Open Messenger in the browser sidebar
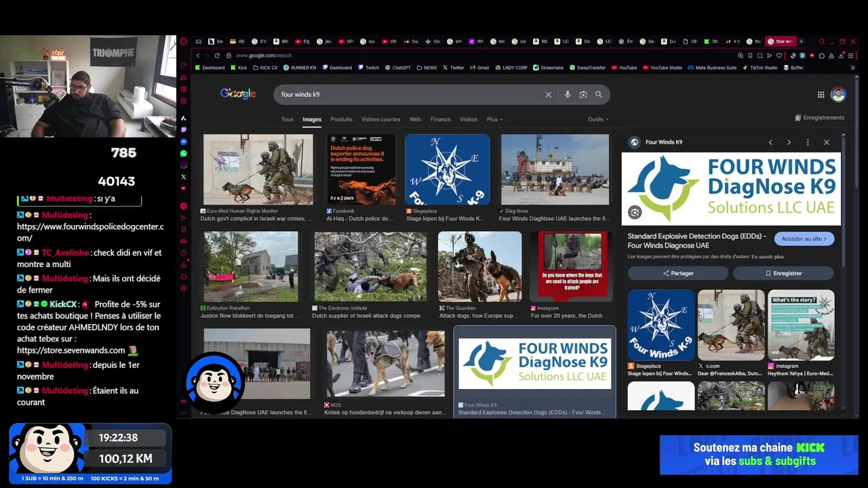This screenshot has width=868, height=488. click(183, 142)
